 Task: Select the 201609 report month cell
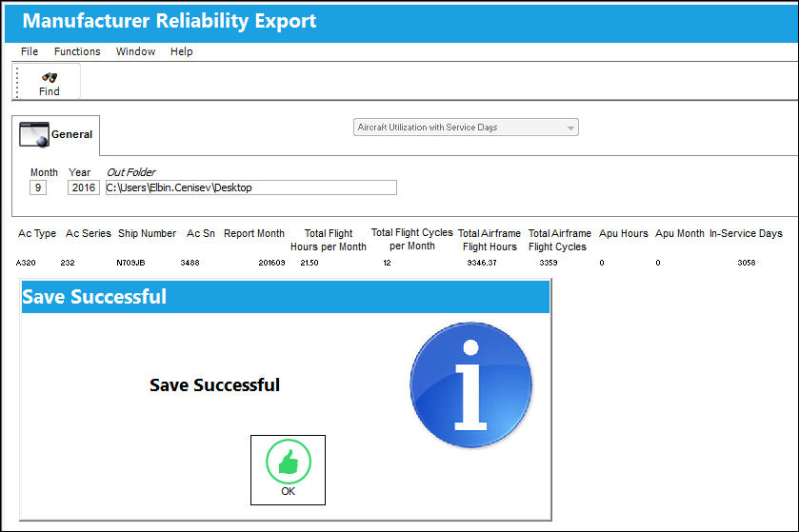point(271,263)
